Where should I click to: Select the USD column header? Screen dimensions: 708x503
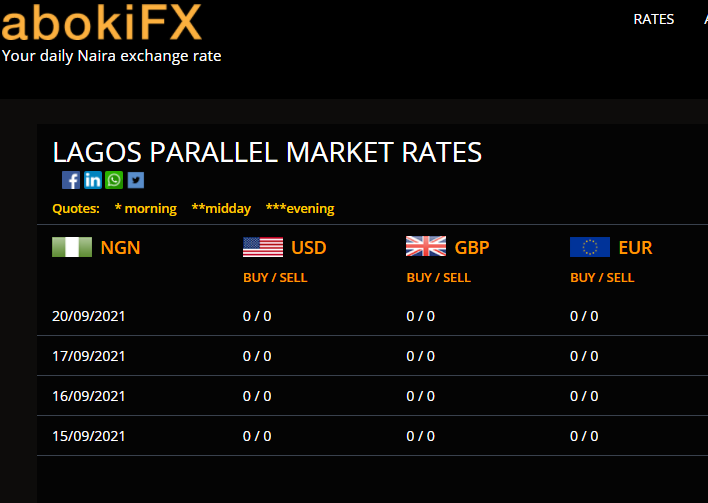coord(308,247)
